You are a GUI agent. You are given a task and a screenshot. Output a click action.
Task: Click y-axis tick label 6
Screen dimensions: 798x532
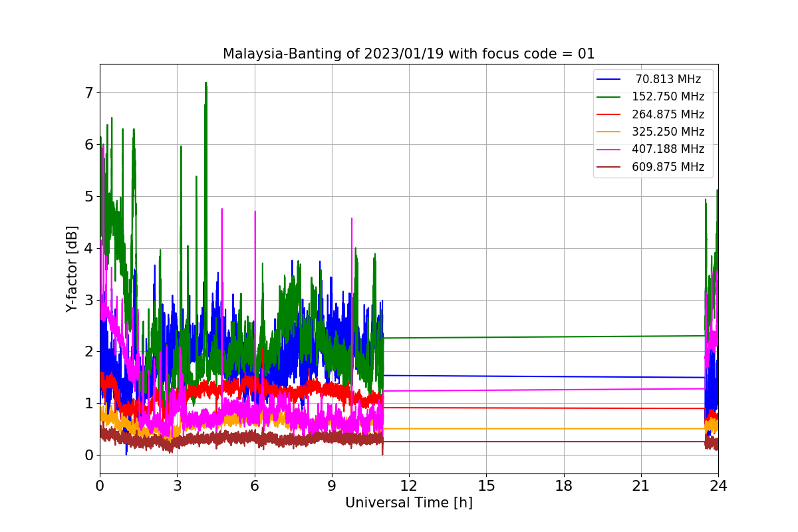coord(88,144)
